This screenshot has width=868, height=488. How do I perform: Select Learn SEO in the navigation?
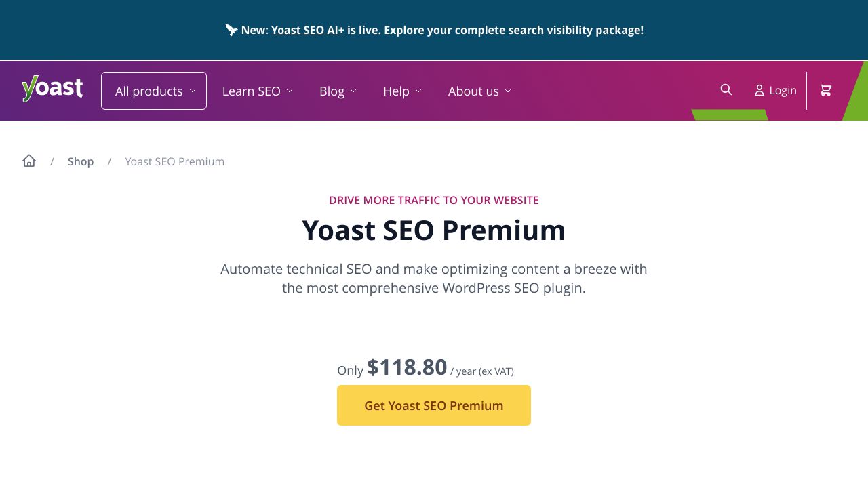[x=252, y=91]
